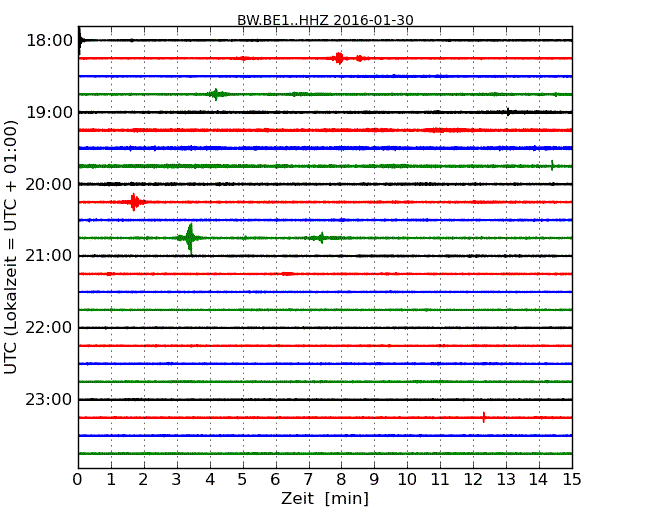Click the green event near minute 4.2 at 18:45
Image resolution: width=650 pixels, height=520 pixels.
pyautogui.click(x=216, y=94)
